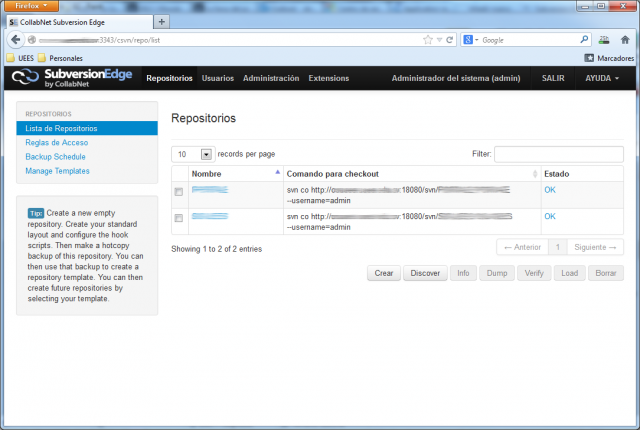Sort by Nombre column
This screenshot has height=430, width=640.
pos(236,174)
